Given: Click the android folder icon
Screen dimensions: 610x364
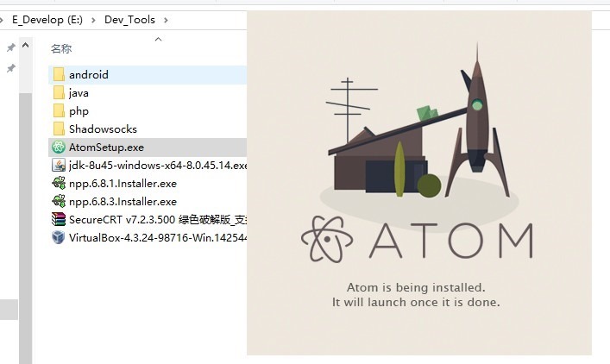Looking at the screenshot, I should click(x=59, y=75).
